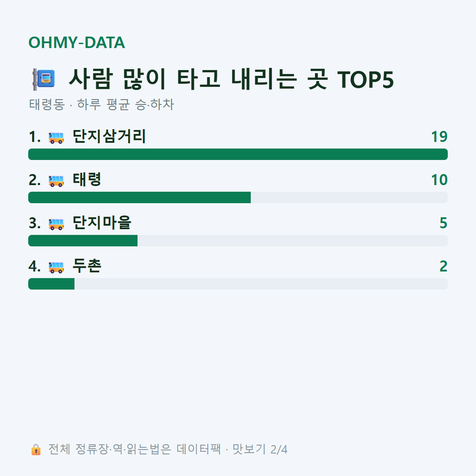Select the 단지마을 stop name

[x=102, y=223]
